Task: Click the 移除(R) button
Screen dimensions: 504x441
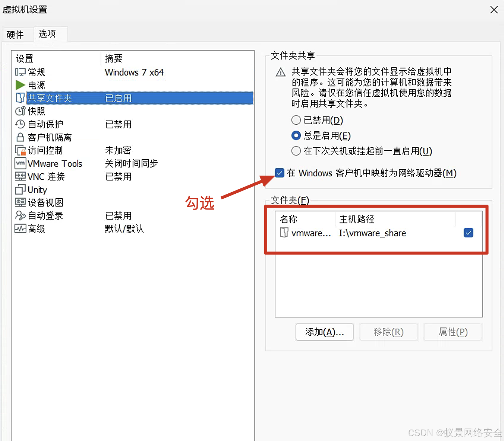Action: click(389, 332)
